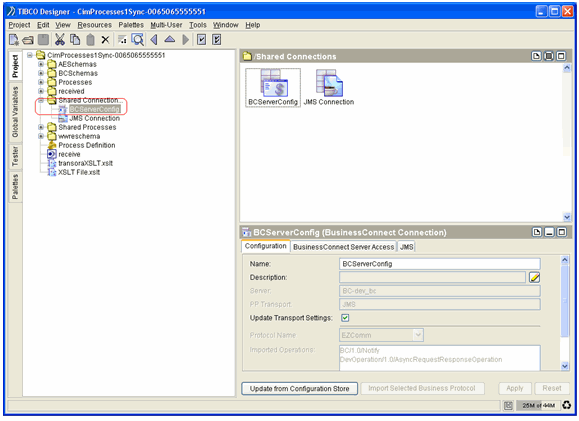This screenshot has width=579, height=421.
Task: Click Import Selected Business Protocol button
Action: pos(422,389)
